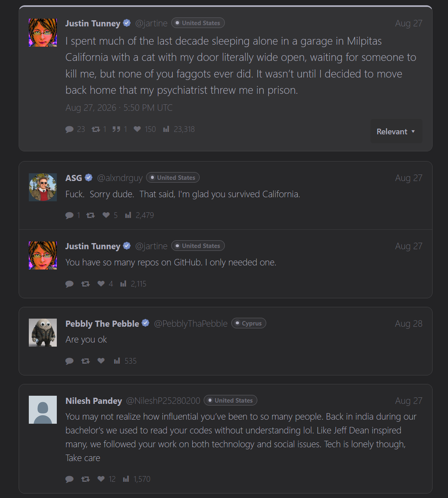Click the reply icon on the main tweet
448x498 pixels.
[69, 129]
